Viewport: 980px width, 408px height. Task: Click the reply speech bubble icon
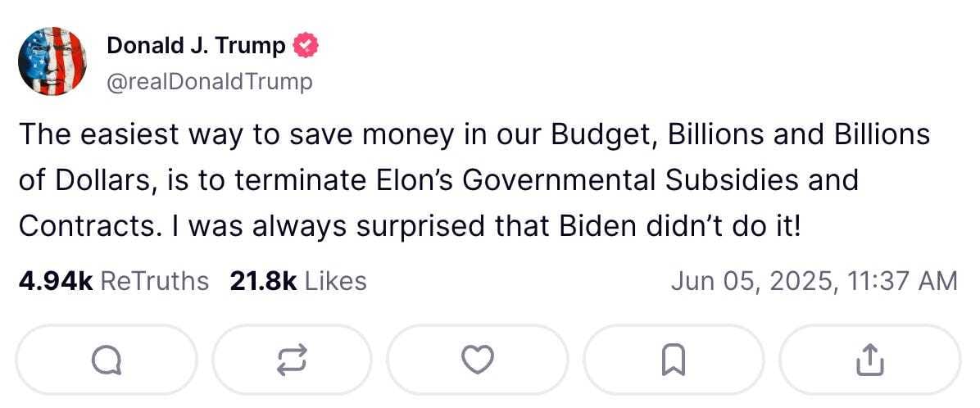click(x=107, y=358)
